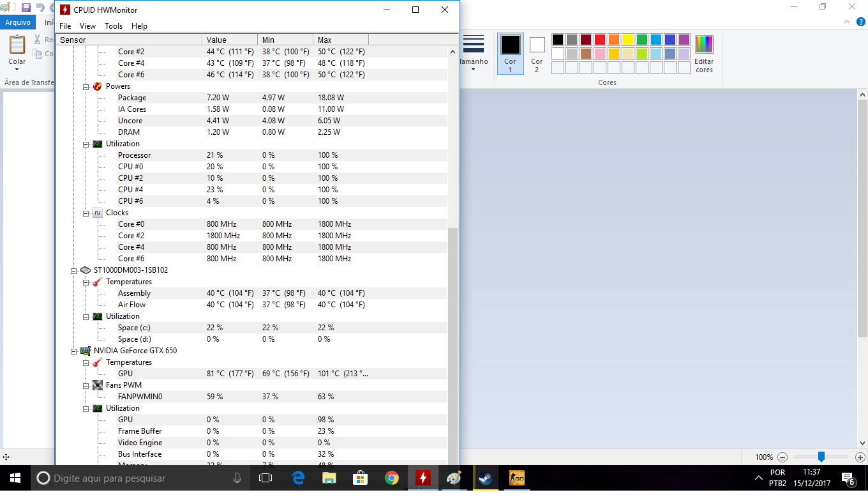Select the NVIDIA GeForce GTX 650 card icon

tap(86, 351)
